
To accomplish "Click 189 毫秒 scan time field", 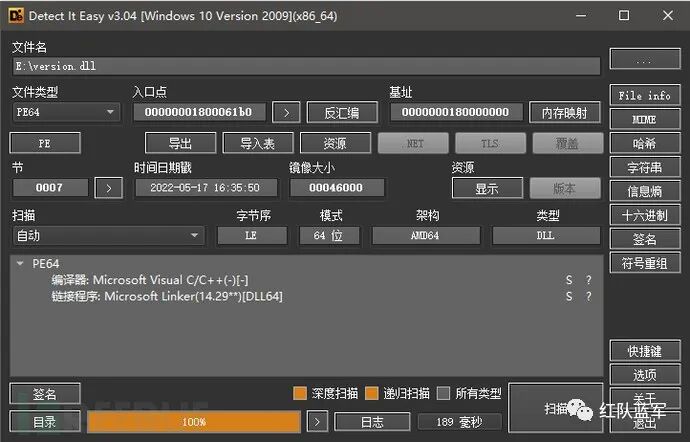I will click(x=459, y=422).
